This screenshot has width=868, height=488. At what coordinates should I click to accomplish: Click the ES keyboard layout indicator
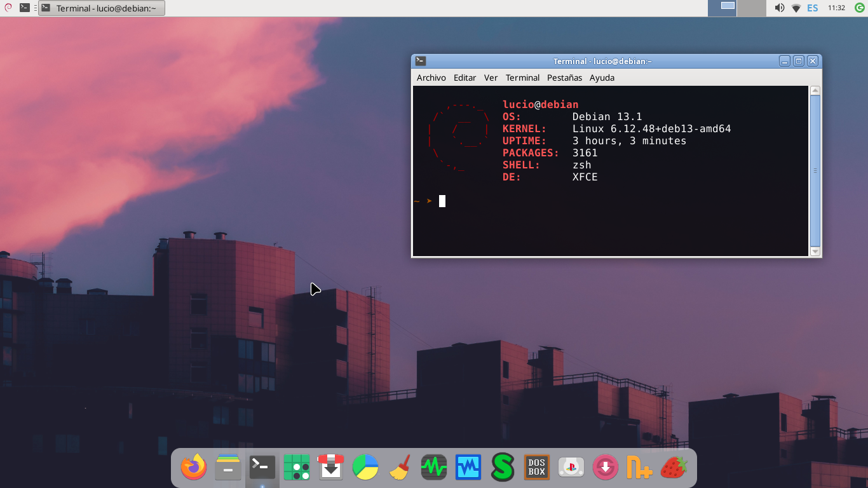click(813, 8)
